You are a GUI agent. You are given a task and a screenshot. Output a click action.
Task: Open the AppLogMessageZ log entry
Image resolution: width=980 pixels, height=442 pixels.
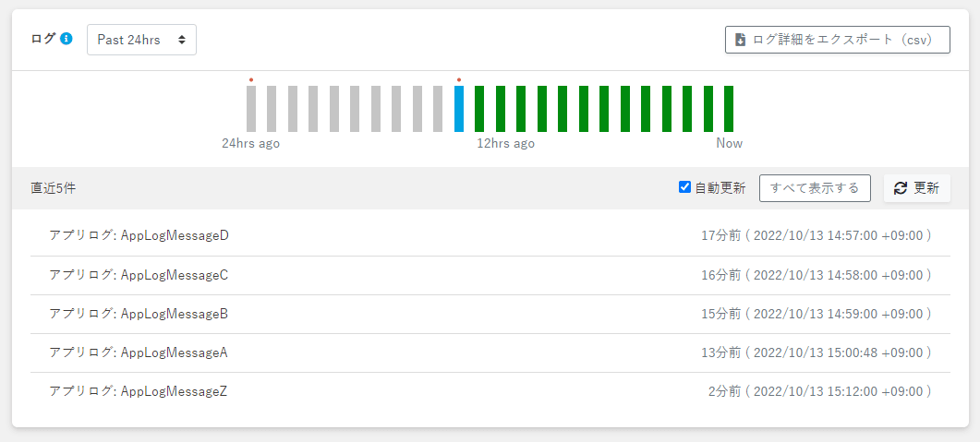(x=139, y=391)
